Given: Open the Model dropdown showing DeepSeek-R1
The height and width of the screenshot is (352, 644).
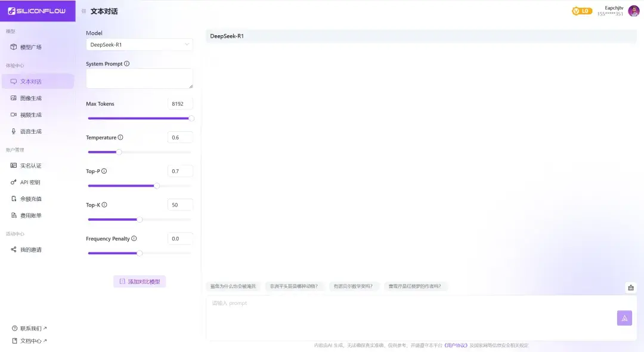Looking at the screenshot, I should 139,44.
